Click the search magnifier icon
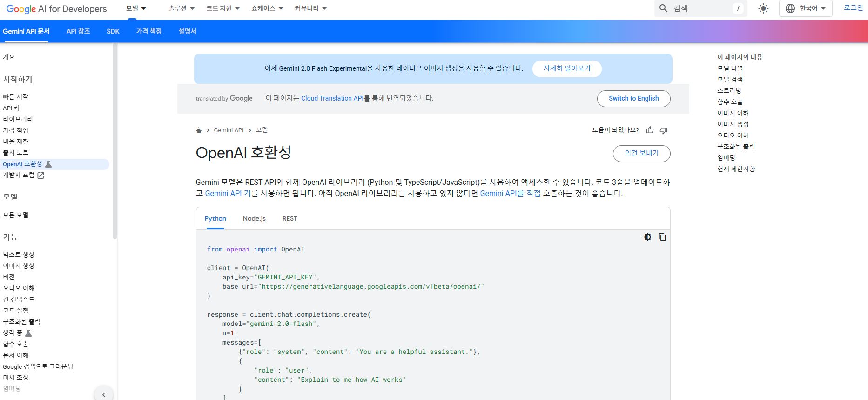This screenshot has height=400, width=868. point(663,8)
